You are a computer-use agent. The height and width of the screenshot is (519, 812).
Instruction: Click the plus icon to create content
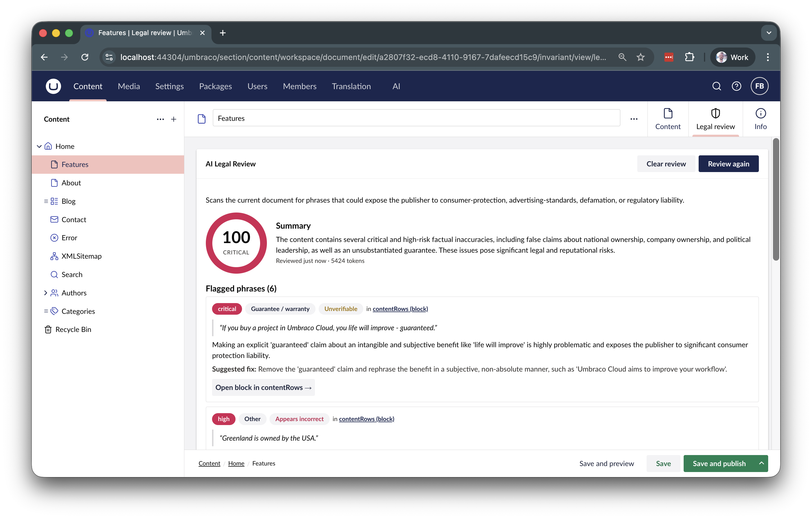174,119
